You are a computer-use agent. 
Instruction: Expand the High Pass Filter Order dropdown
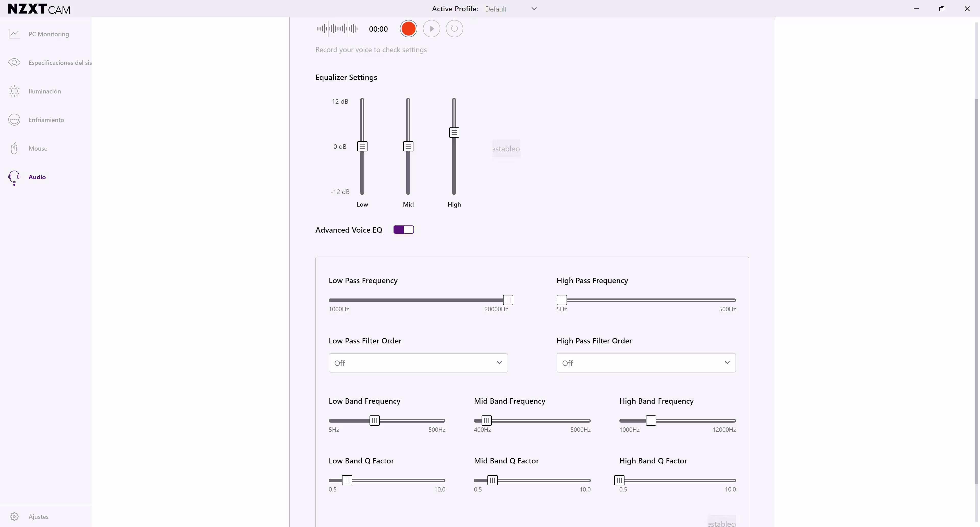[646, 363]
